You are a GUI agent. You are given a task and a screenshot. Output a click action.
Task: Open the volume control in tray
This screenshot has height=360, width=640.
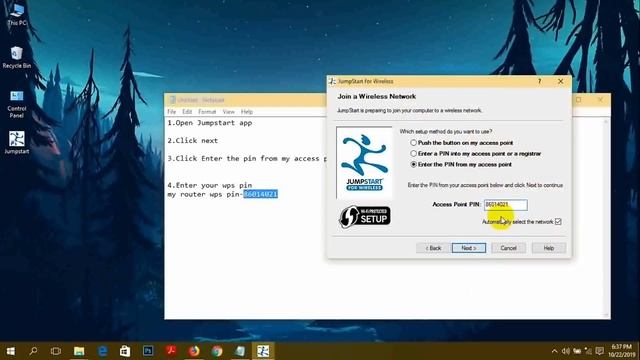pyautogui.click(x=565, y=351)
